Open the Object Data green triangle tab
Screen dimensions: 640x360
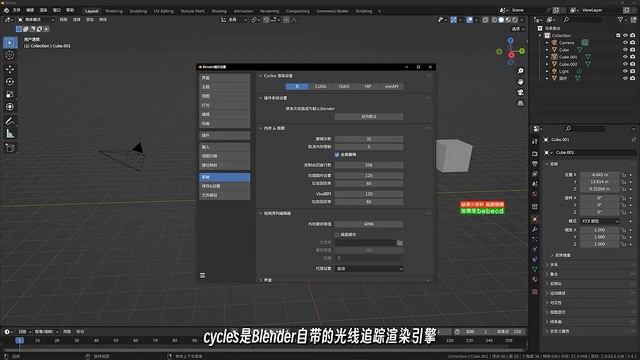[x=535, y=269]
